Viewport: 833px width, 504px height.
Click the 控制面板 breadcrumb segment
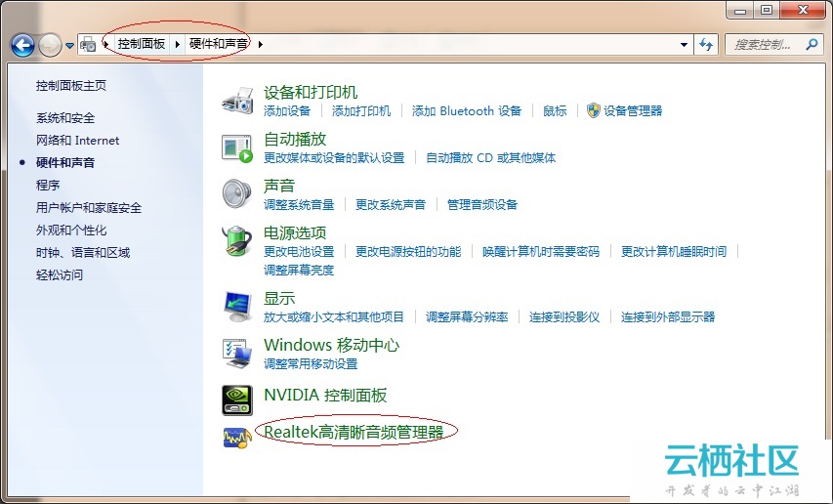142,44
